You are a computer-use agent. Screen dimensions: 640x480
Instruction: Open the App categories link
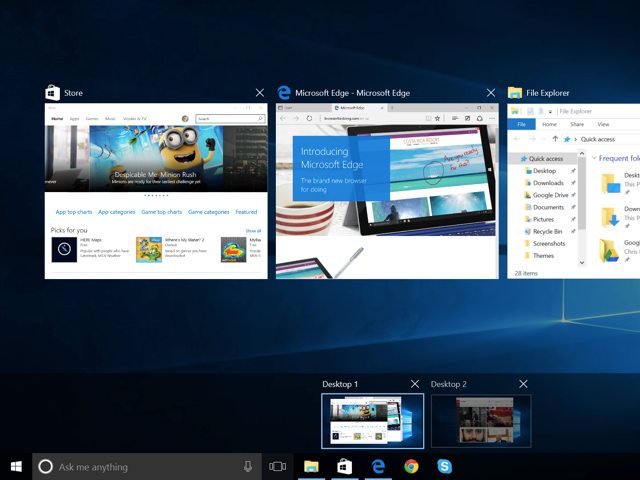(x=116, y=212)
